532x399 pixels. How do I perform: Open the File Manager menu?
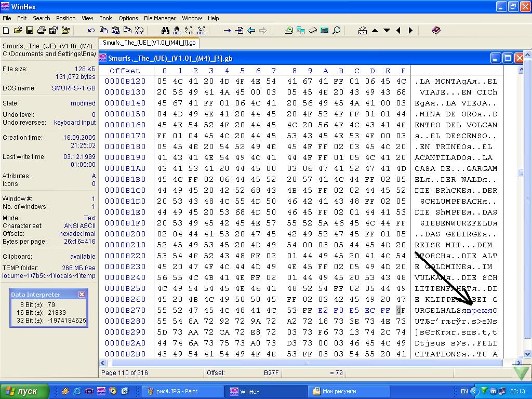click(x=160, y=18)
